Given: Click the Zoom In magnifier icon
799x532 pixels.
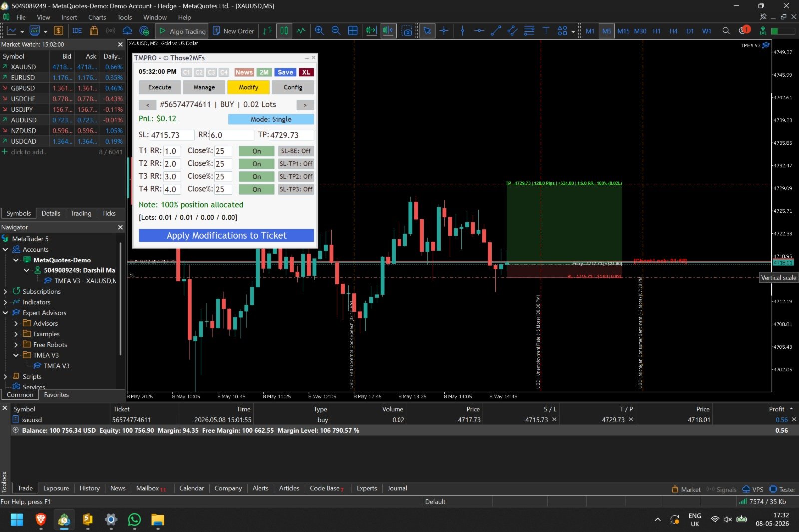Looking at the screenshot, I should pyautogui.click(x=319, y=31).
